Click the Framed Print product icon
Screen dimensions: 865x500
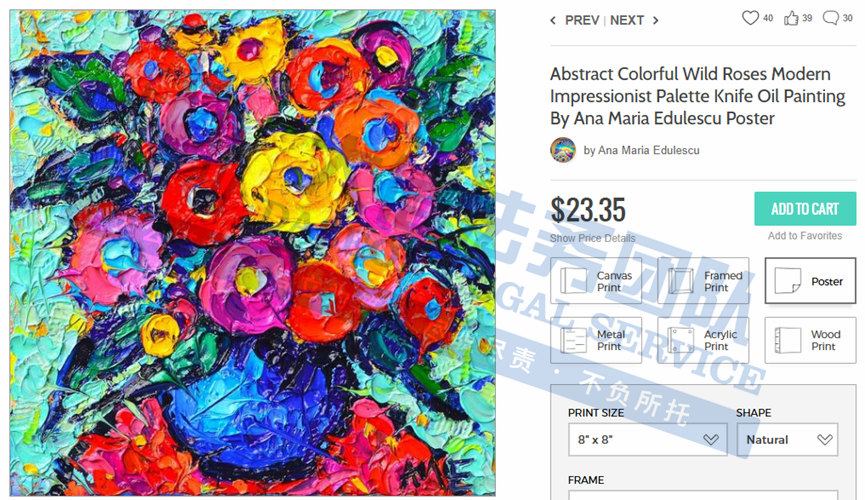click(680, 281)
